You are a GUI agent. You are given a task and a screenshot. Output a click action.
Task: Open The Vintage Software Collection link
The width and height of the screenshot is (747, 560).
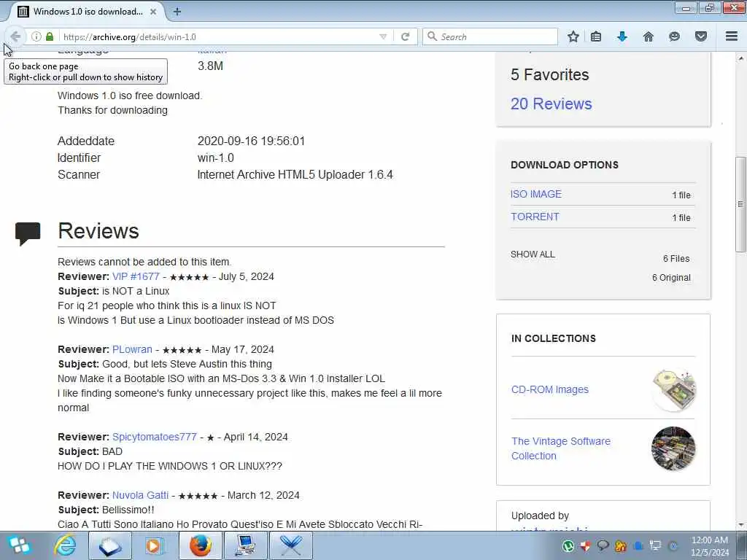pyautogui.click(x=561, y=448)
